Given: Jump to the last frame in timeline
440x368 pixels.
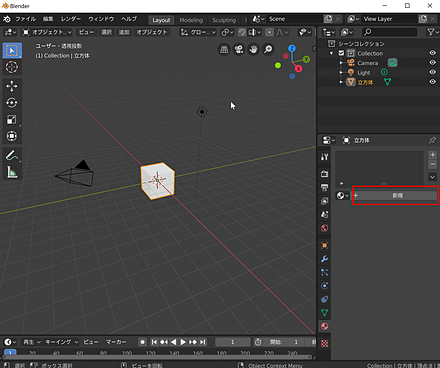Looking at the screenshot, I should pos(203,342).
